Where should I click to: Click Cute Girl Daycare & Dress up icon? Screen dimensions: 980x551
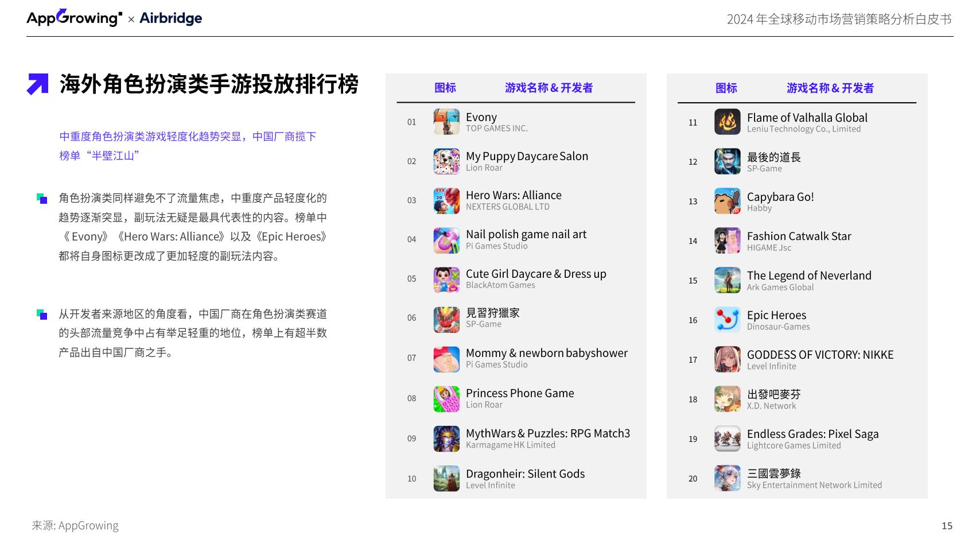coord(446,280)
